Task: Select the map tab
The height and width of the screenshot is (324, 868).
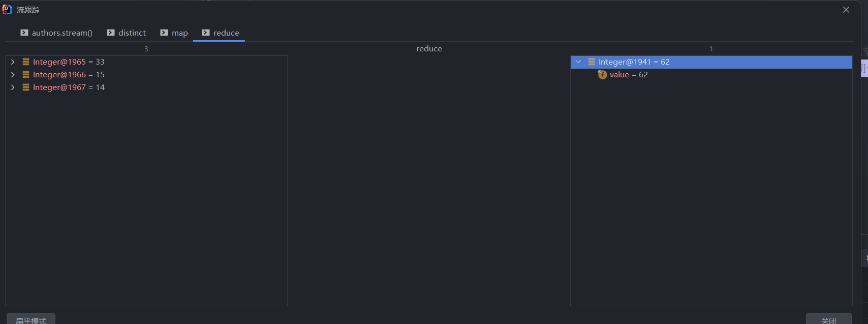Action: [x=179, y=33]
